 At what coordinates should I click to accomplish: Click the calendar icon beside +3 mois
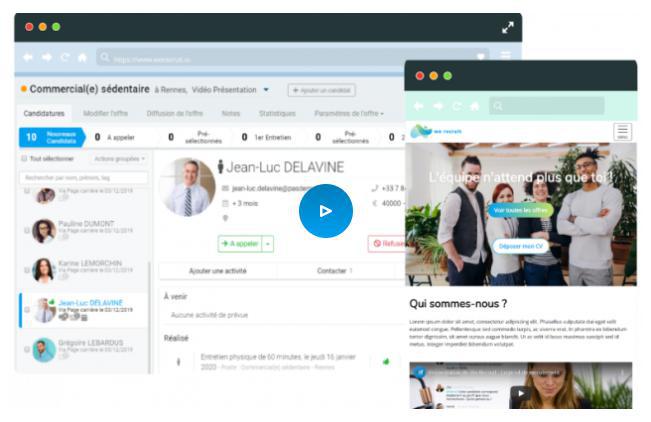click(x=225, y=204)
